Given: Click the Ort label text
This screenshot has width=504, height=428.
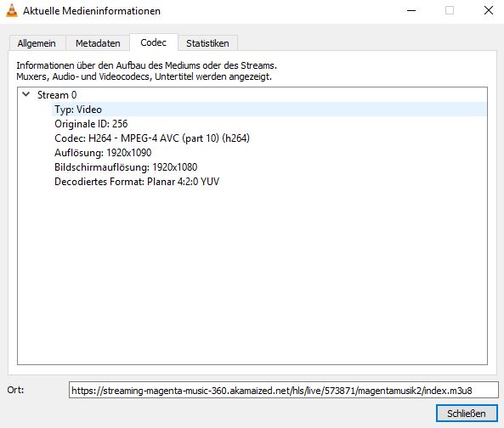Looking at the screenshot, I should [15, 390].
